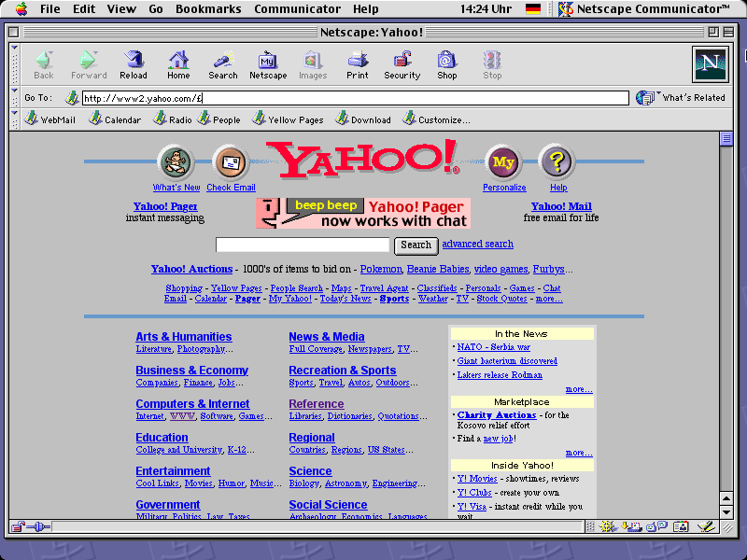The width and height of the screenshot is (747, 560).
Task: Open the File menu
Action: 50,8
